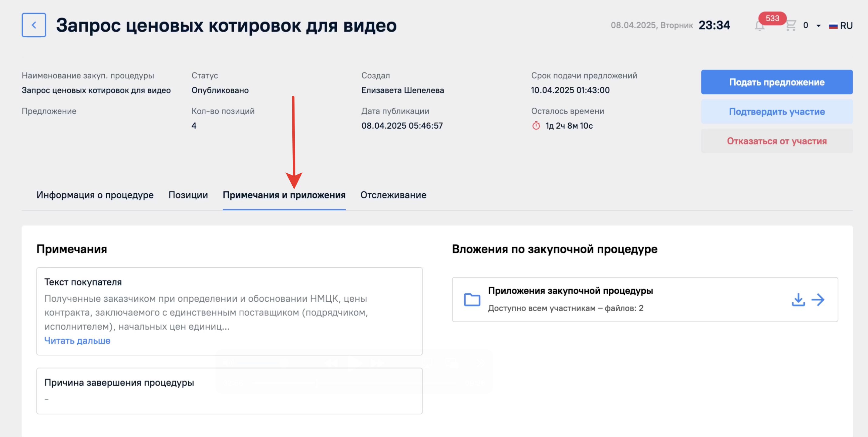Click the back arrow button
This screenshot has height=437, width=868.
34,25
